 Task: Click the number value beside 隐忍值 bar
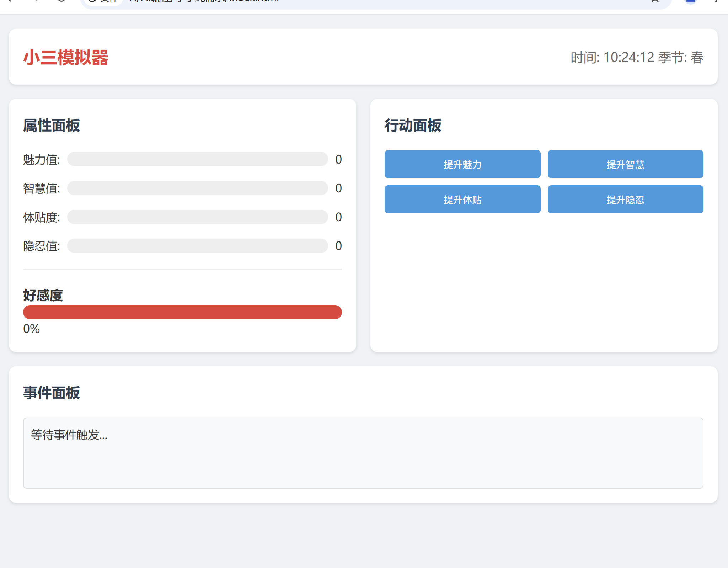pos(338,246)
